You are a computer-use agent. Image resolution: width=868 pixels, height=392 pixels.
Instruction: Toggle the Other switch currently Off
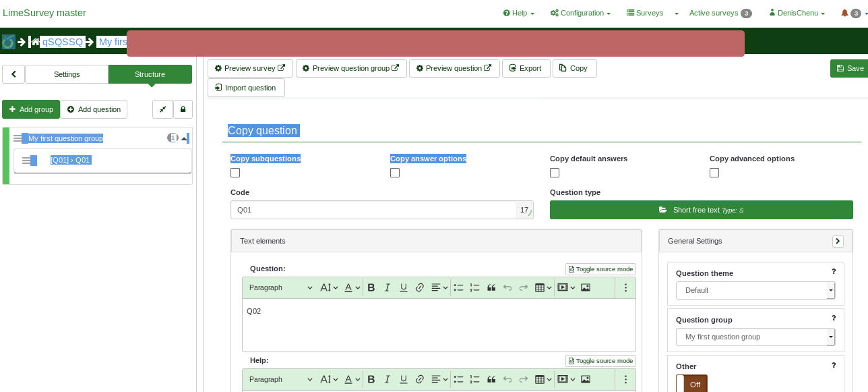(691, 384)
